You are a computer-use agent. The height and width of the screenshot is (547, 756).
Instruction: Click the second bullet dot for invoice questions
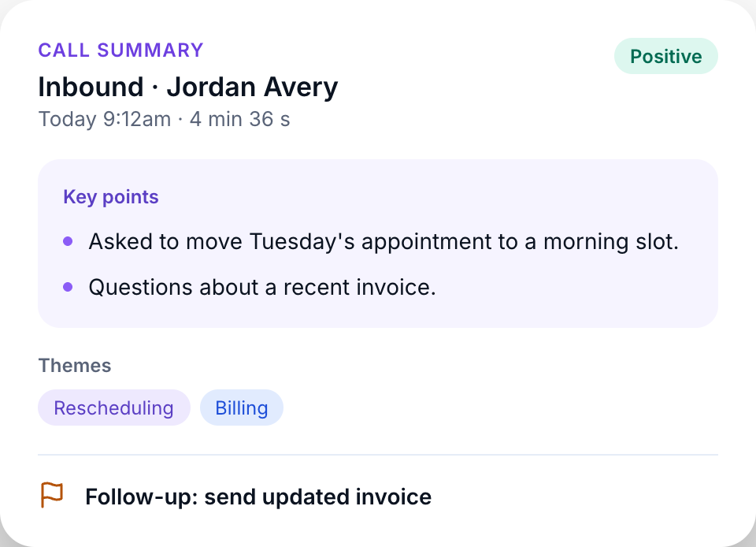(68, 287)
